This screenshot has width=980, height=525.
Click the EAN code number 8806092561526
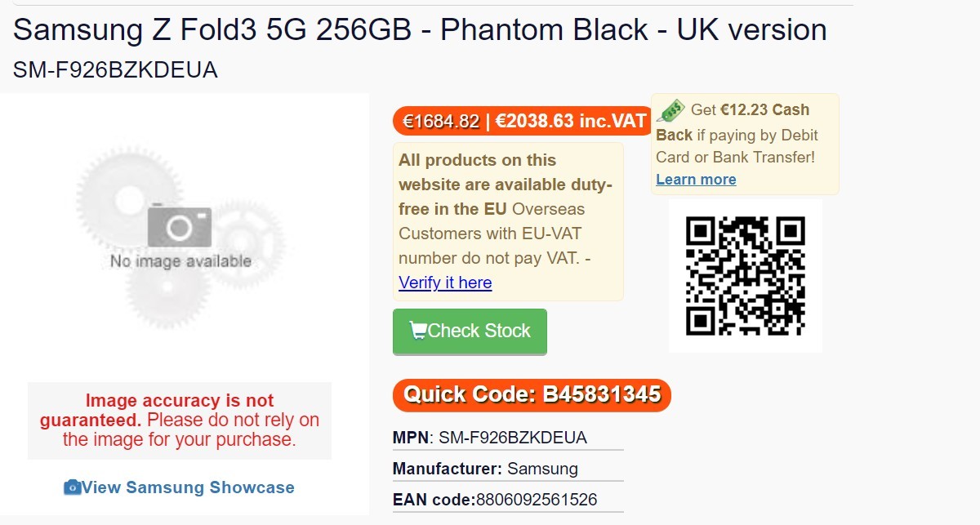[537, 500]
